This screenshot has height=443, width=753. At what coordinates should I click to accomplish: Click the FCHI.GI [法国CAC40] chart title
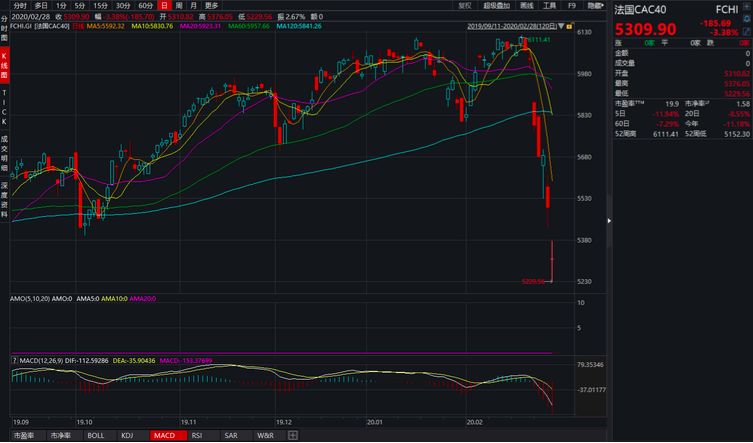coord(40,26)
